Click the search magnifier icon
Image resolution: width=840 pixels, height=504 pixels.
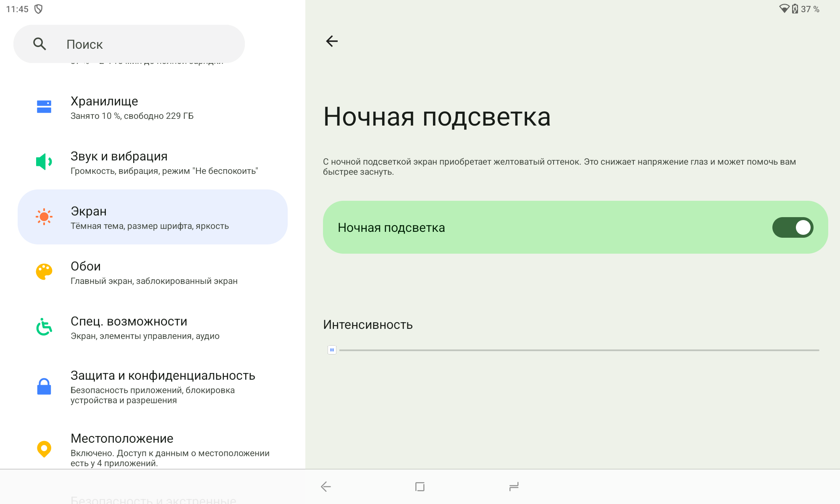[x=39, y=44]
